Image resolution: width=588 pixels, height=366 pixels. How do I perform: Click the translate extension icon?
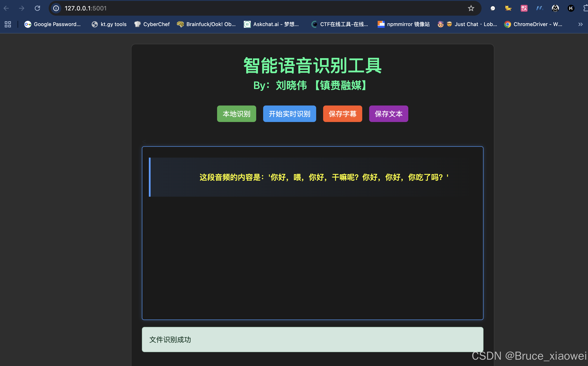tap(524, 8)
